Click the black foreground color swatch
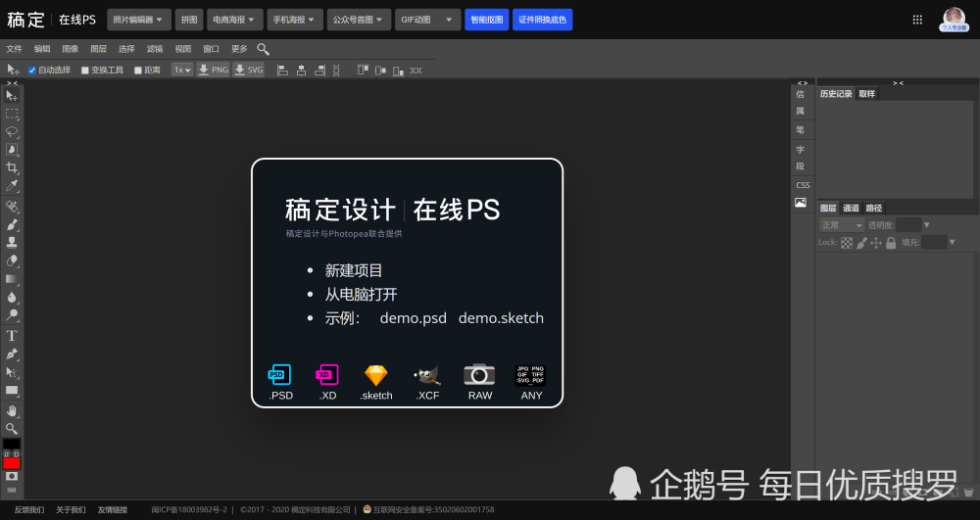The width and height of the screenshot is (980, 520). click(x=11, y=444)
